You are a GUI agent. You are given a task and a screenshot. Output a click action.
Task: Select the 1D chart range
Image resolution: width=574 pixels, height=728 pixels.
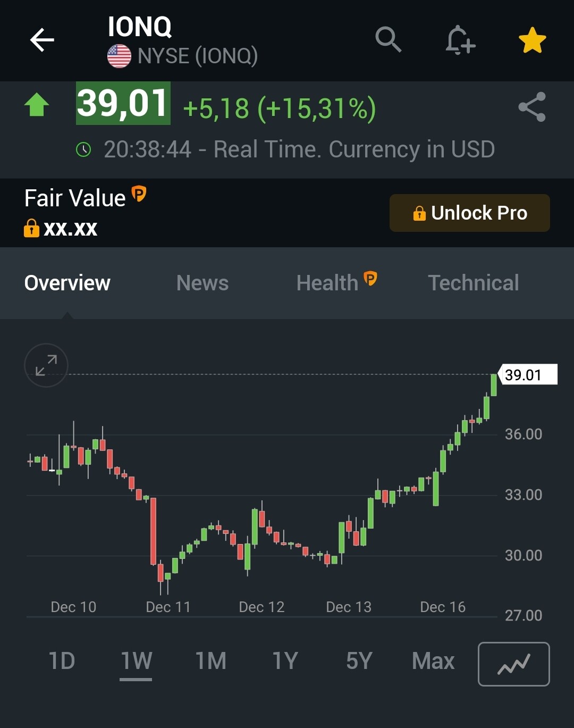click(62, 661)
